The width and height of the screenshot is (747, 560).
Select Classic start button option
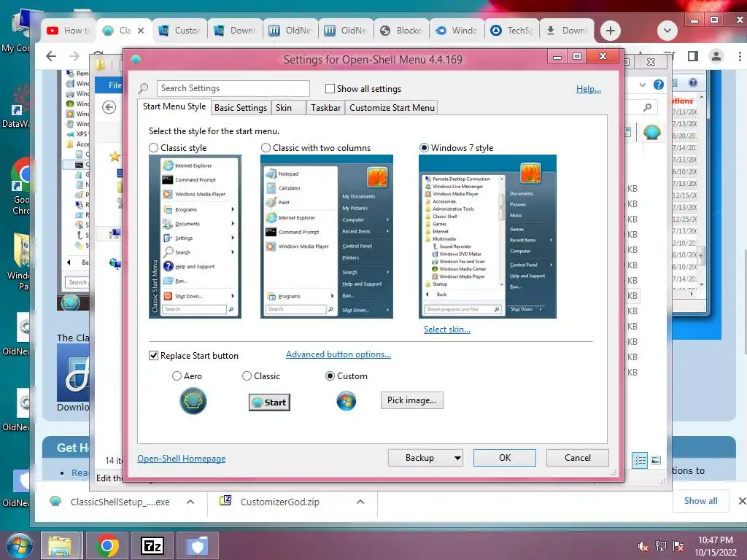click(247, 376)
